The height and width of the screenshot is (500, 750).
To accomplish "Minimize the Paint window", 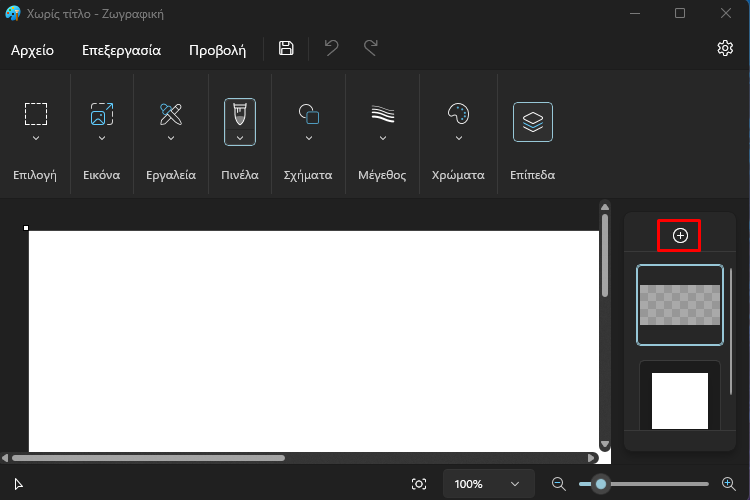I will [635, 13].
